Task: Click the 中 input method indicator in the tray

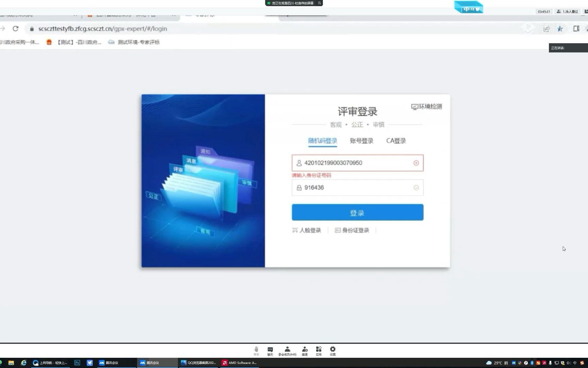Action: click(575, 363)
